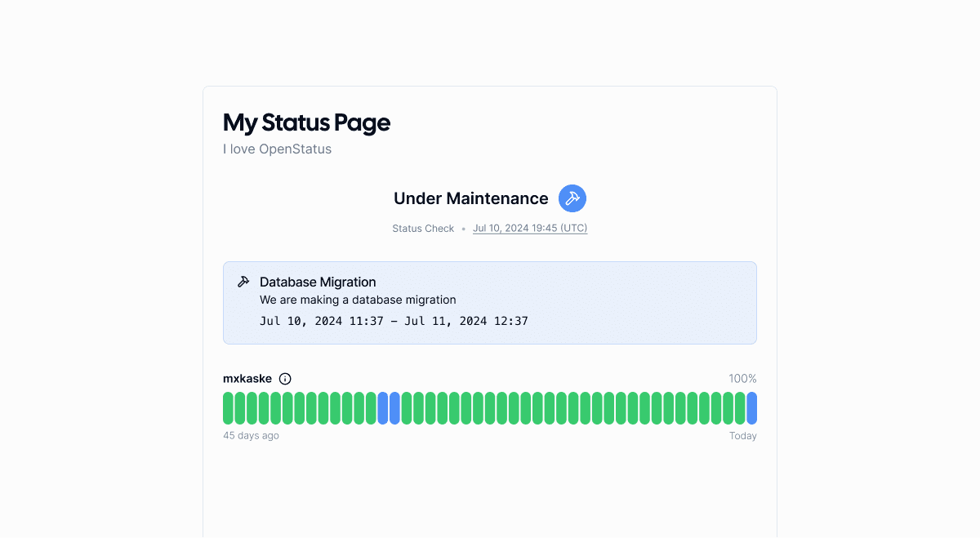Select the Under Maintenance status heading

(x=471, y=198)
